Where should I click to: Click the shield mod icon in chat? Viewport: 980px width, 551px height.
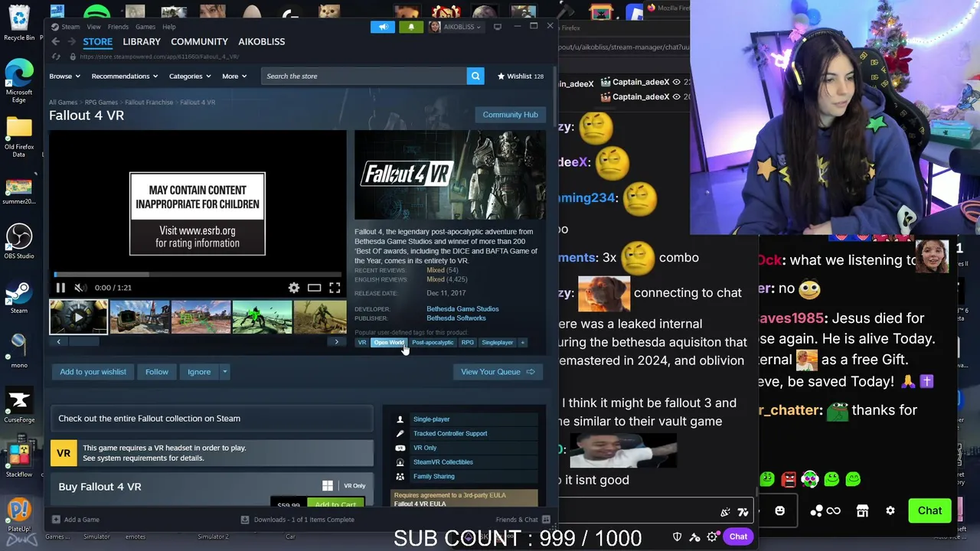point(677,536)
